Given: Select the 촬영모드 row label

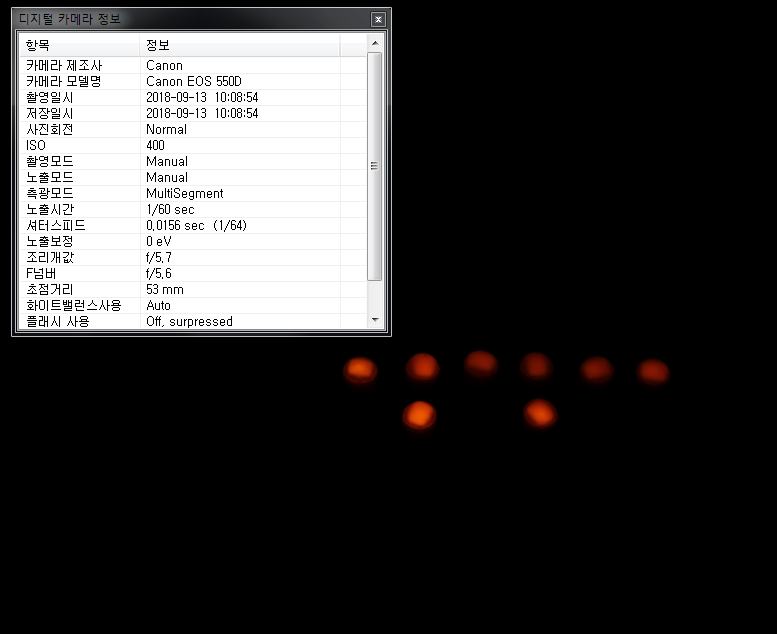Looking at the screenshot, I should tap(49, 161).
